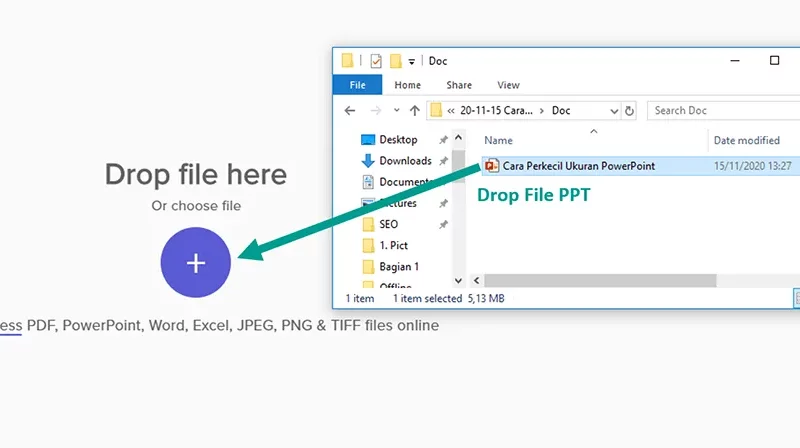Open the Home ribbon tab

(407, 85)
